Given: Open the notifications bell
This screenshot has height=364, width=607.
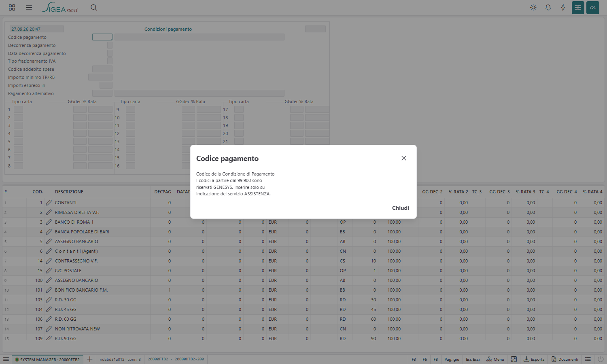Looking at the screenshot, I should tap(548, 7).
